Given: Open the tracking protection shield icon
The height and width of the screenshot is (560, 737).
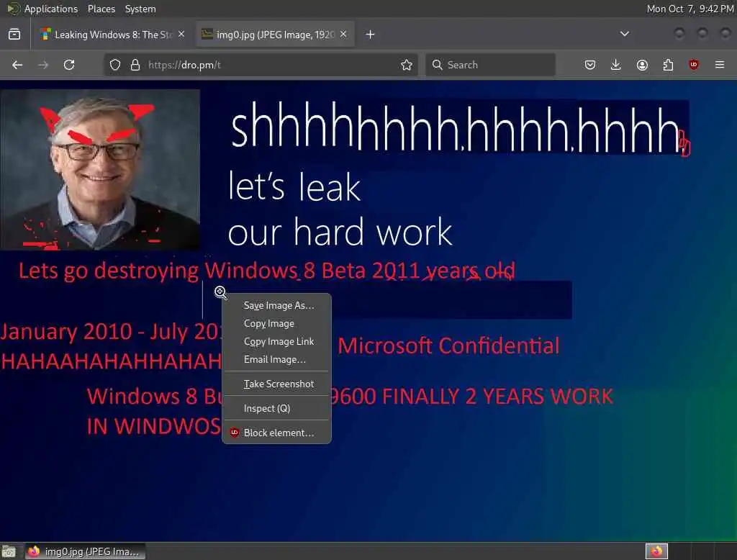Looking at the screenshot, I should (115, 65).
